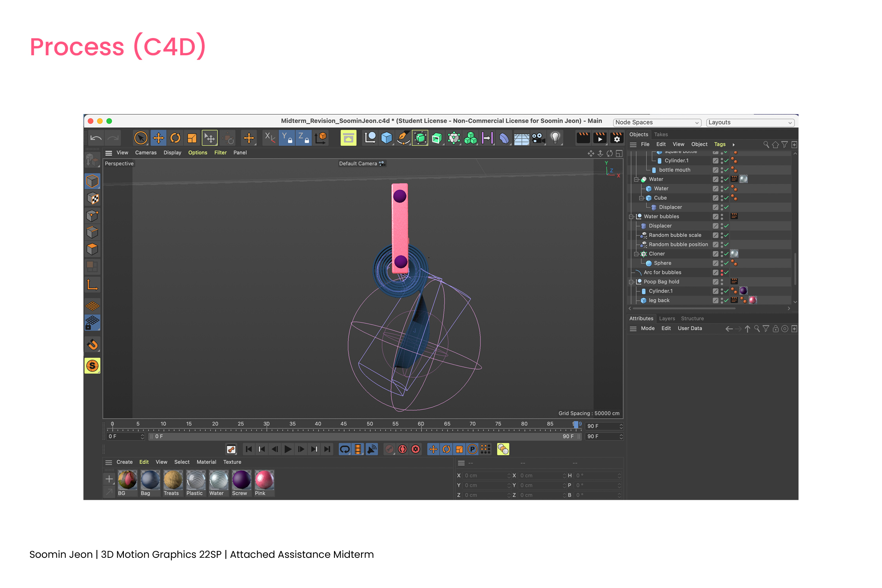Screen dimensions: 882x588
Task: Open the Node Spaces dropdown
Action: click(x=657, y=122)
